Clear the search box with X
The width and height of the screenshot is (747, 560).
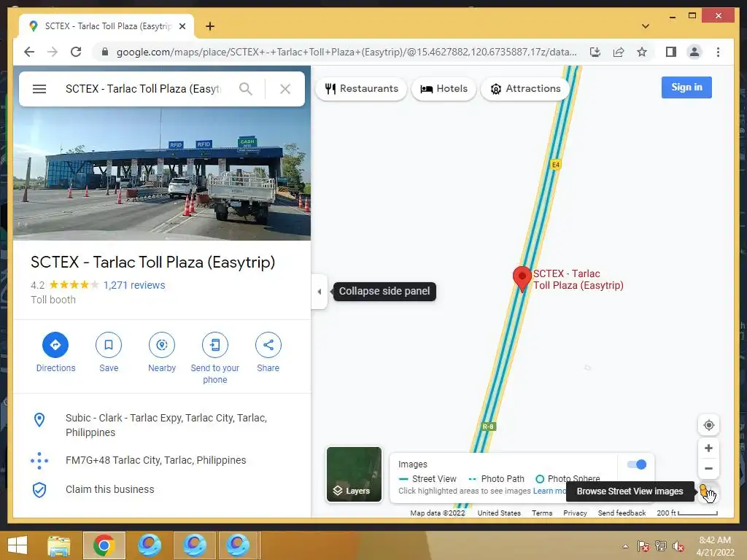285,89
